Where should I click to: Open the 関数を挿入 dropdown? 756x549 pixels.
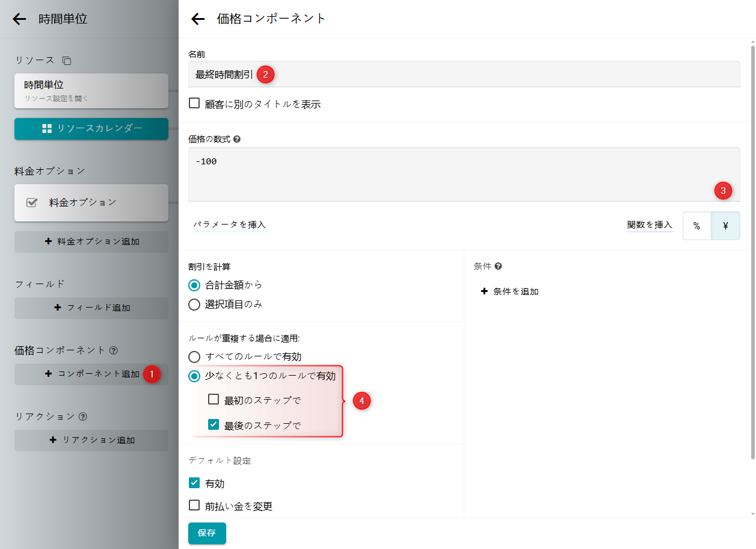pyautogui.click(x=650, y=225)
